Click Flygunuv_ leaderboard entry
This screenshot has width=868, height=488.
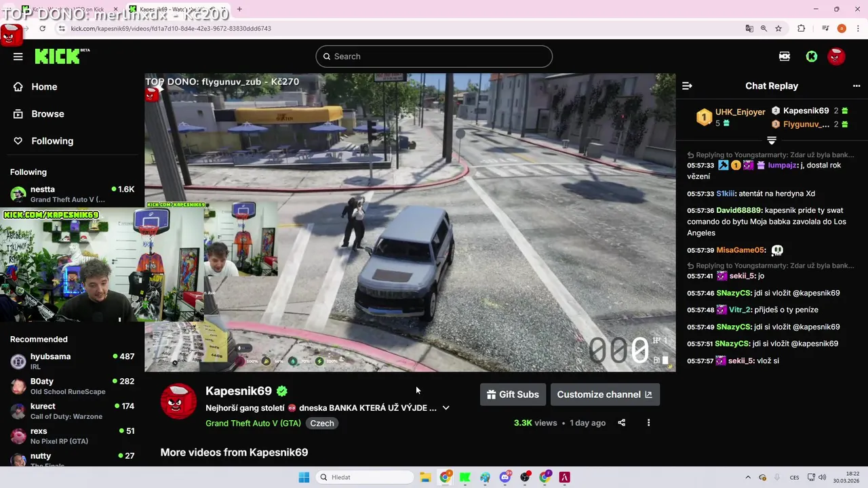(x=806, y=124)
